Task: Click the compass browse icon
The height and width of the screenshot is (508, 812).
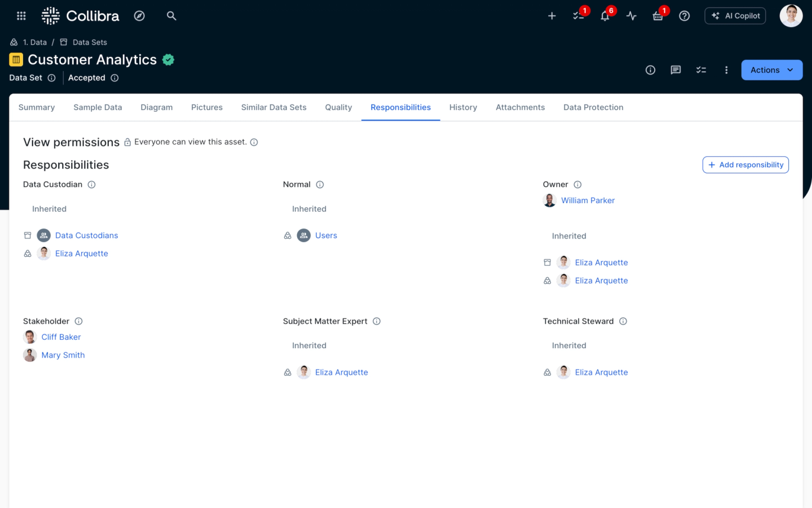Action: (x=139, y=16)
